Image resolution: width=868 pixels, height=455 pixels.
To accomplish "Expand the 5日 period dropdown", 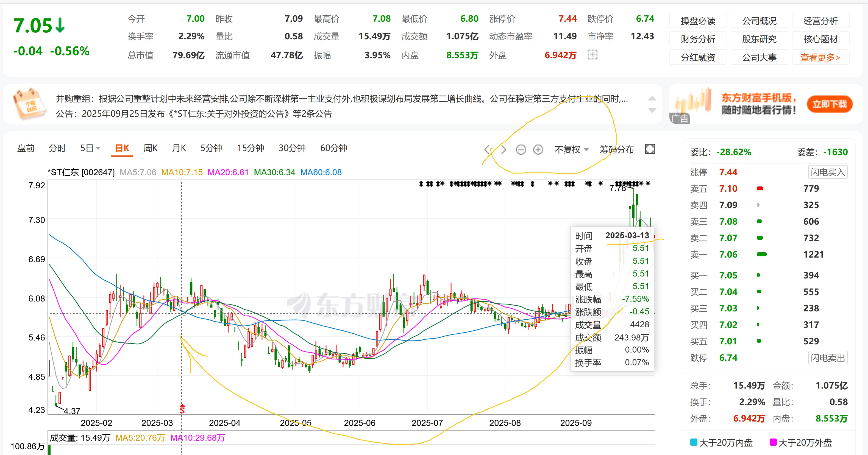I will tap(90, 148).
